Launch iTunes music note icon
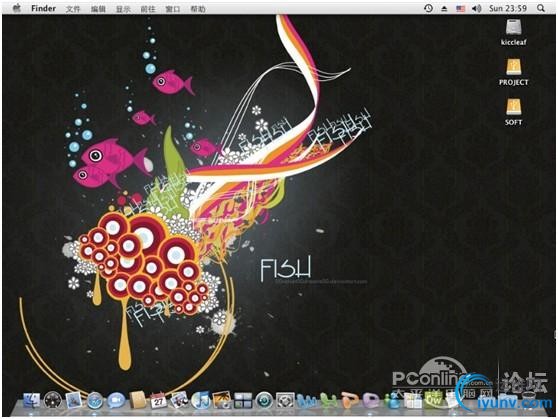 [x=201, y=400]
